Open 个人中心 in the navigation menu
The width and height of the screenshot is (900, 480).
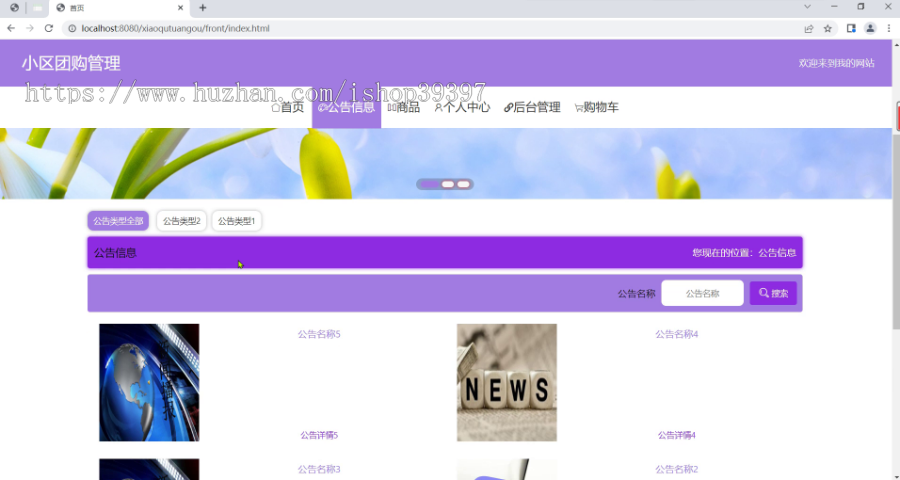click(462, 107)
